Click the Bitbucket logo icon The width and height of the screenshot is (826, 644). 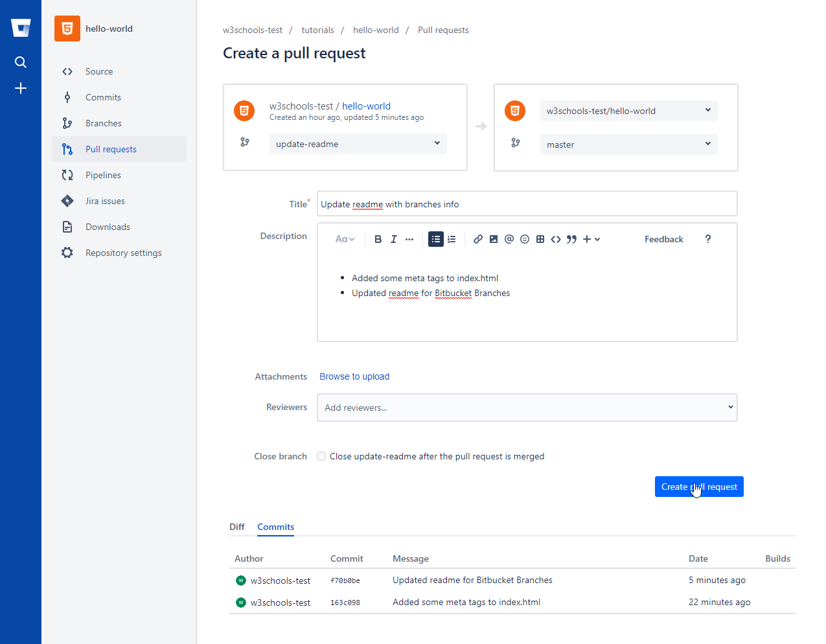21,28
